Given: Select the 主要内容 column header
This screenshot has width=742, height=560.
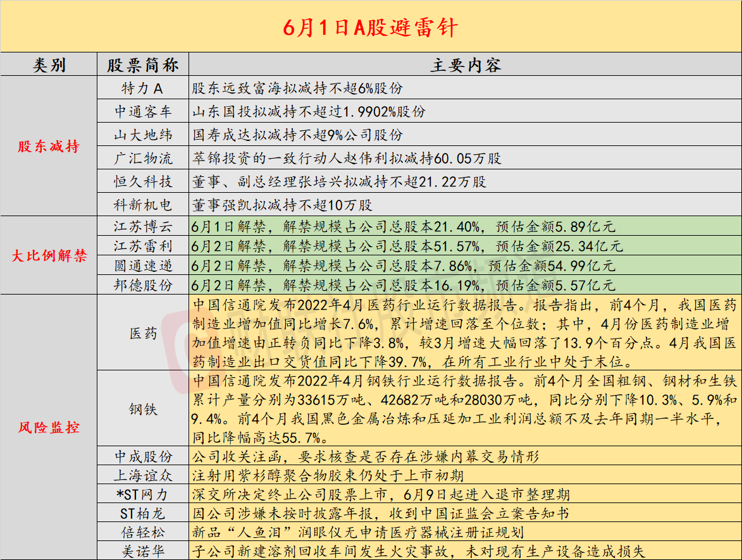Looking at the screenshot, I should (x=466, y=65).
